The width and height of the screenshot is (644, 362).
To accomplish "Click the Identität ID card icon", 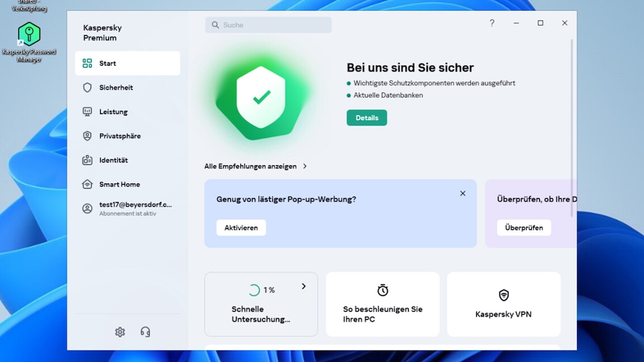I will click(87, 160).
